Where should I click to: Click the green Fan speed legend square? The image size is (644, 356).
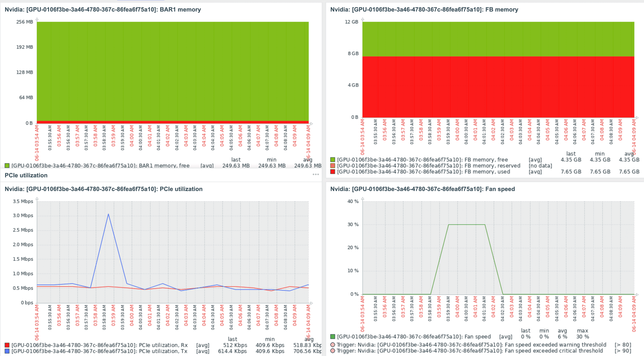pyautogui.click(x=332, y=337)
